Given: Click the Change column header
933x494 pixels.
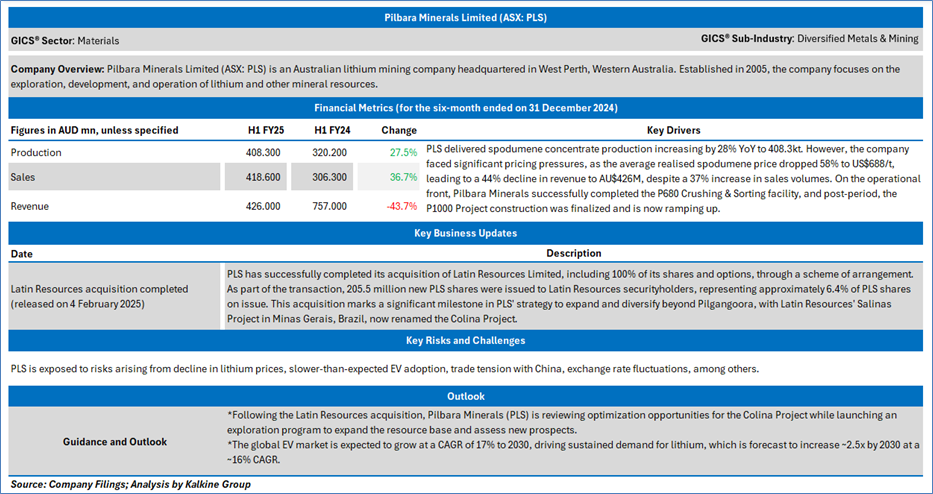Looking at the screenshot, I should click(399, 130).
